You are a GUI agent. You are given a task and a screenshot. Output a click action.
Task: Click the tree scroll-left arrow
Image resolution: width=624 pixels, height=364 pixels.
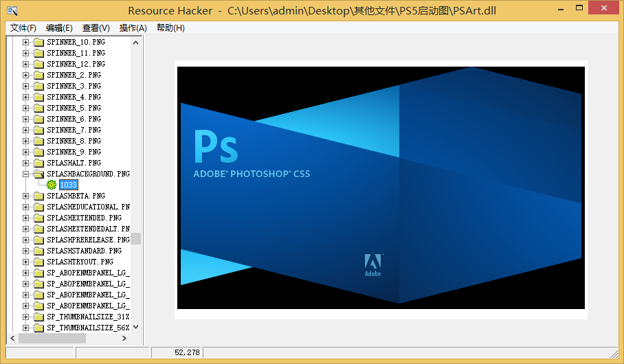point(12,338)
